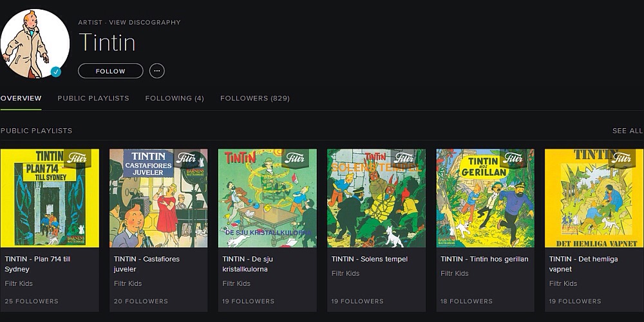Follow the Tintin artist profile
This screenshot has height=322, width=644.
110,71
